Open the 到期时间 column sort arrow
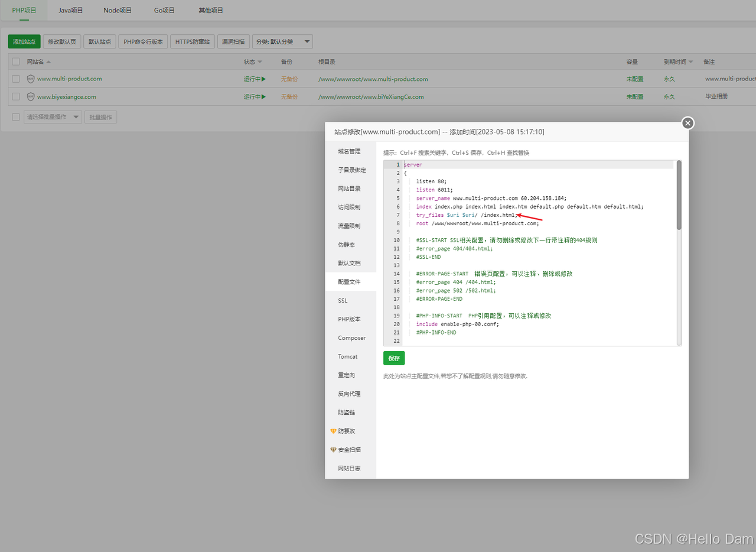 tap(690, 62)
